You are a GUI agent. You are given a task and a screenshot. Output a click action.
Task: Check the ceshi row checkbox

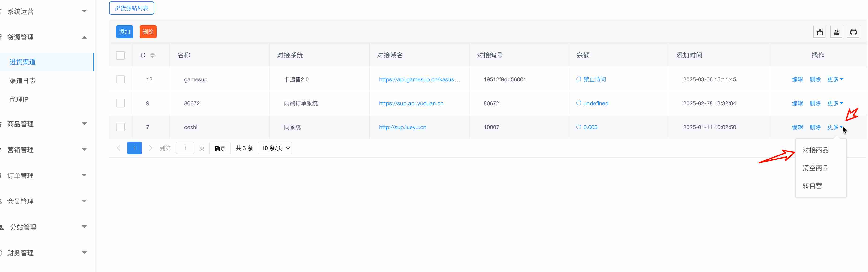point(120,127)
